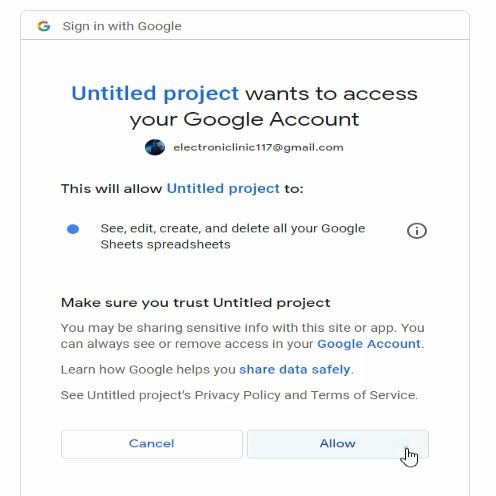Click the account profile avatar picture
Viewport: 496px width, 496px height.
(x=155, y=147)
